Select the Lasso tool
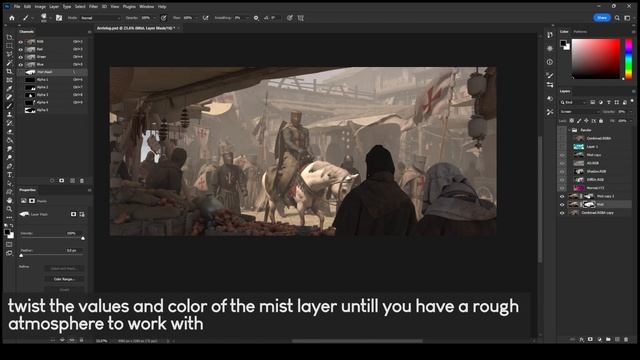This screenshot has width=640, height=360. point(9,54)
